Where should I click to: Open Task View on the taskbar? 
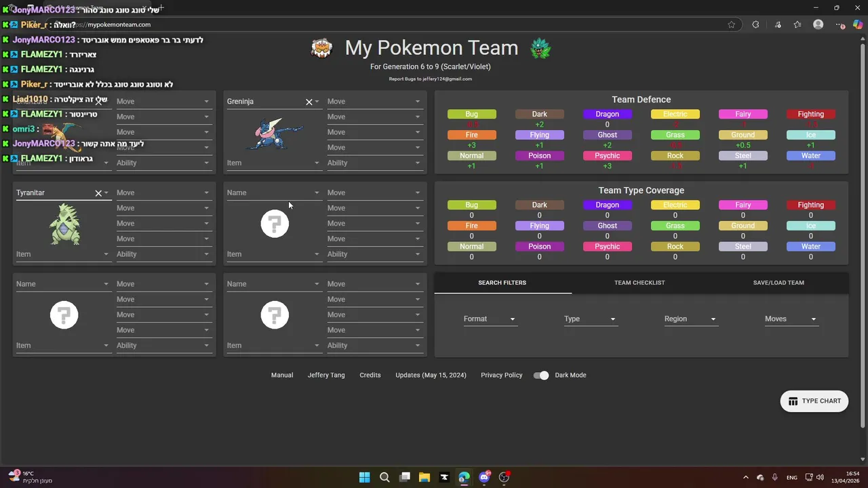click(x=405, y=477)
